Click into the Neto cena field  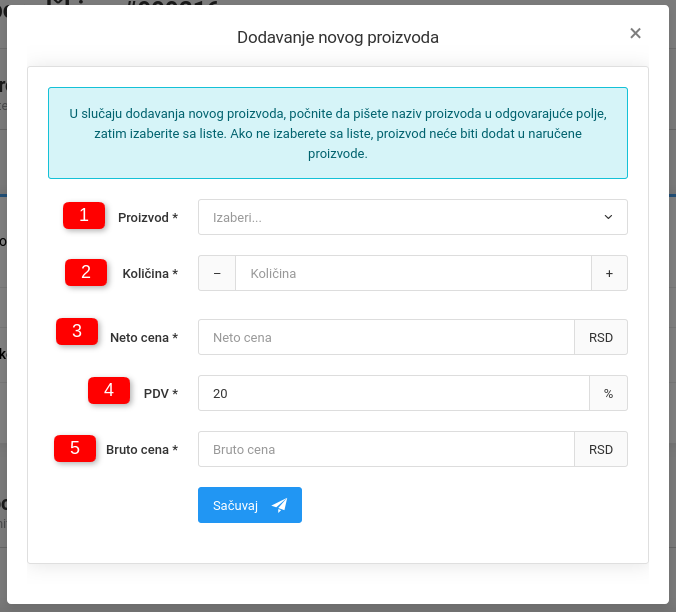point(386,338)
